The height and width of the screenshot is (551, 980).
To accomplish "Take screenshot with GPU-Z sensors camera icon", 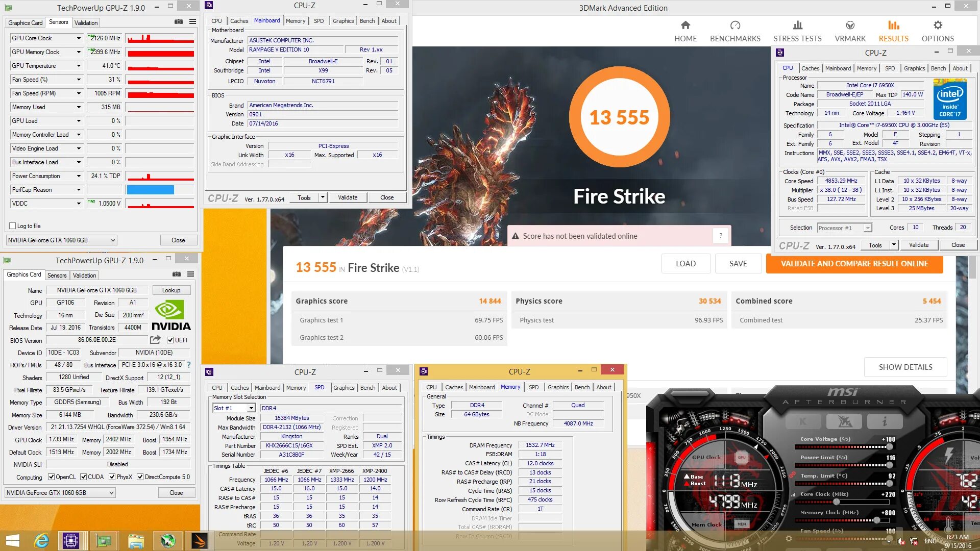I will pos(178,22).
